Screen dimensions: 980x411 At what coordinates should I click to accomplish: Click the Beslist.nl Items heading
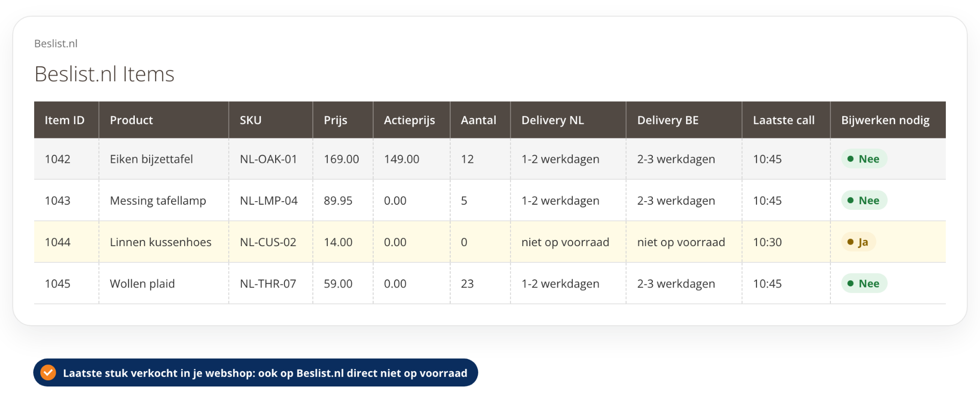(104, 74)
